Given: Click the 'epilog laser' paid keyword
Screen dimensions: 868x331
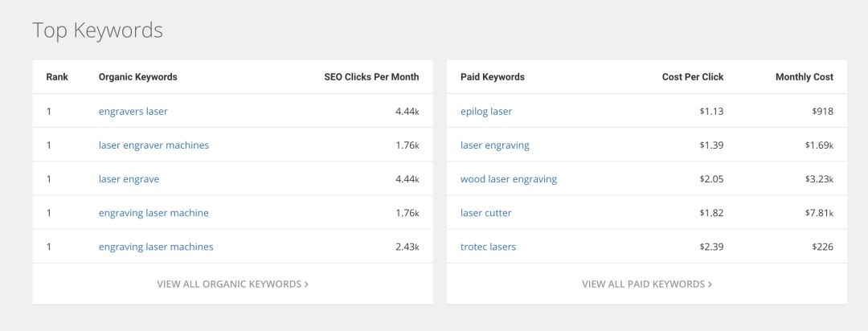Looking at the screenshot, I should [x=486, y=112].
